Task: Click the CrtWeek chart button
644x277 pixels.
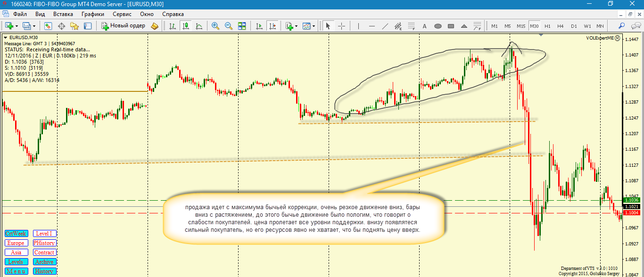Action: (x=17, y=234)
